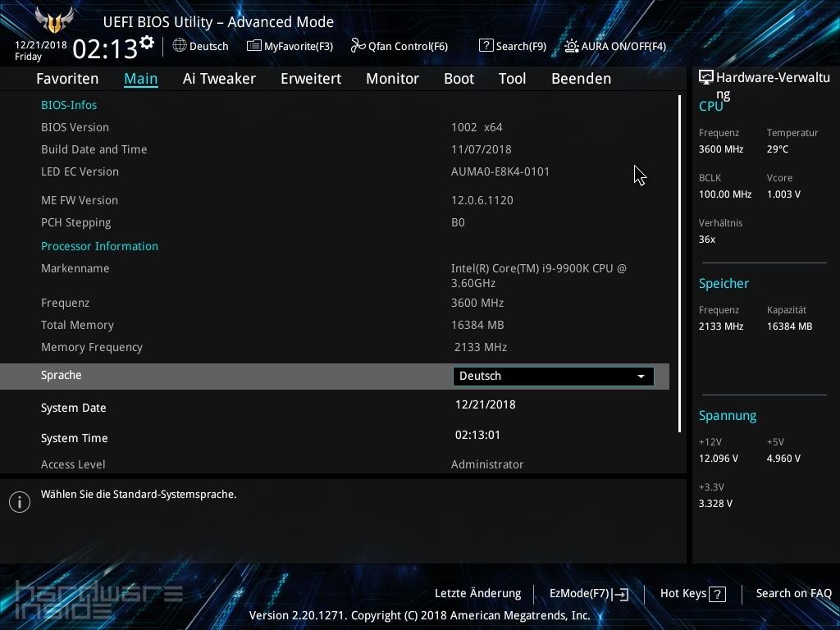Select the Main tab
This screenshot has height=630, width=840.
pos(141,79)
